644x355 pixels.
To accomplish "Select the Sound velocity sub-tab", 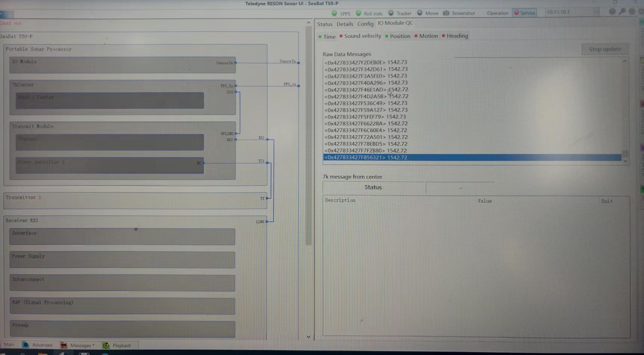I will pos(360,36).
